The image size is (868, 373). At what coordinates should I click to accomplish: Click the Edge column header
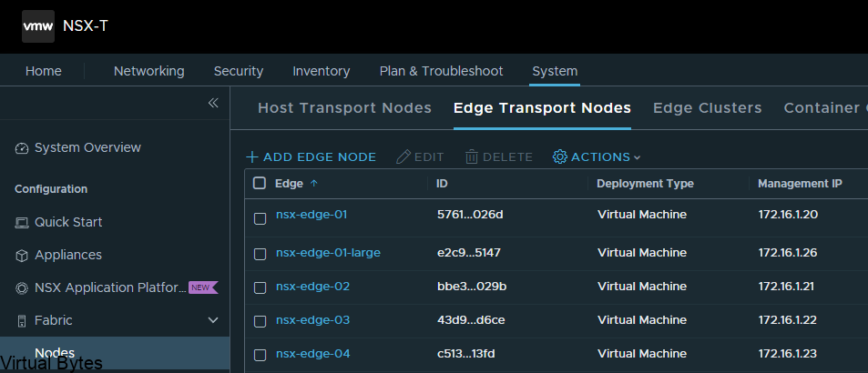289,184
